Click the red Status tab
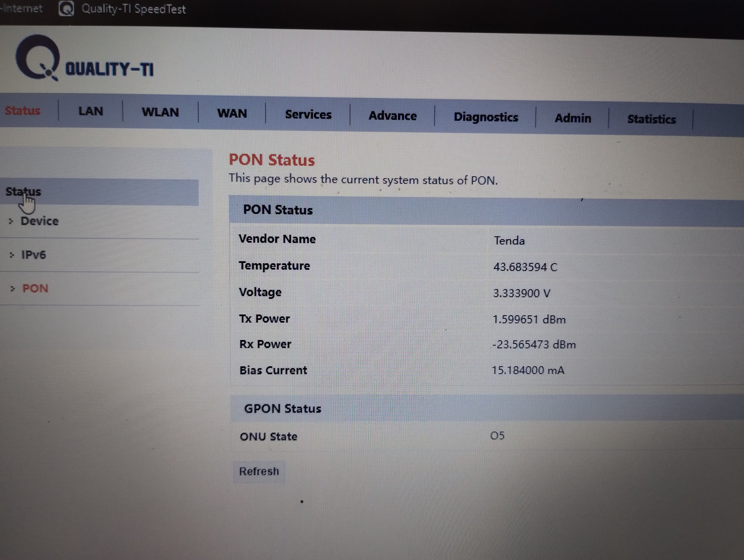Screen dimensions: 744x560 [x=23, y=111]
